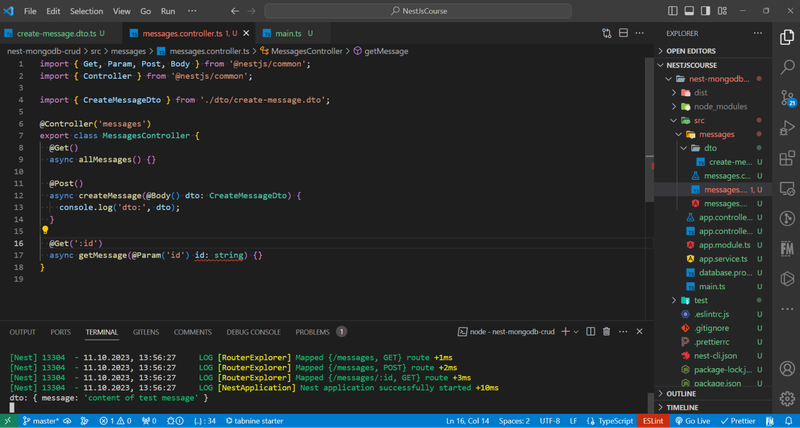Open terminal launch profile dropdown arrow
The height and width of the screenshot is (428, 800).
click(x=576, y=332)
